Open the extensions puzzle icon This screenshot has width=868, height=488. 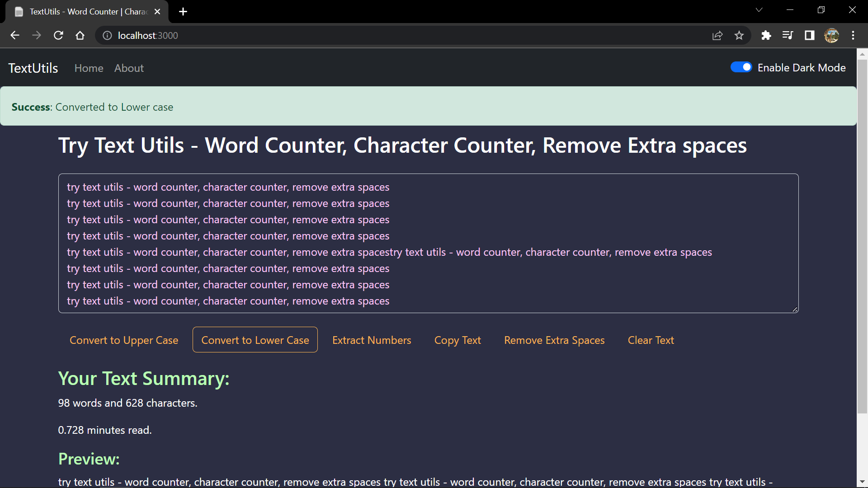[x=766, y=35]
